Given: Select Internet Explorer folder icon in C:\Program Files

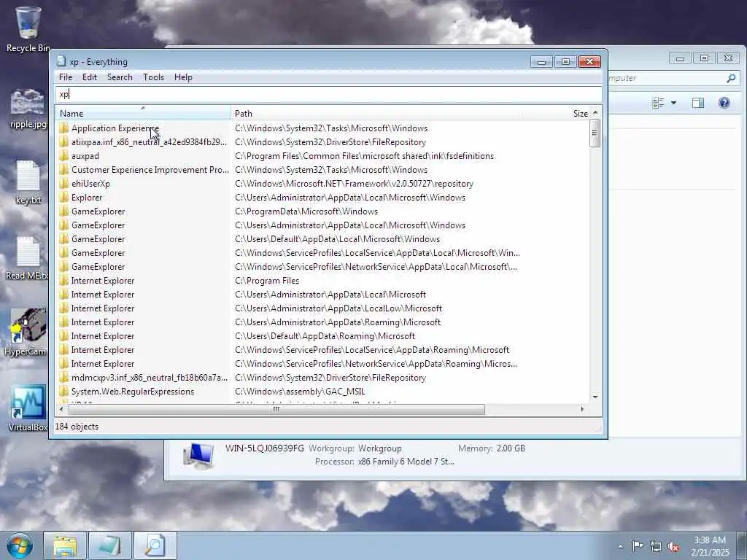Looking at the screenshot, I should (x=64, y=281).
